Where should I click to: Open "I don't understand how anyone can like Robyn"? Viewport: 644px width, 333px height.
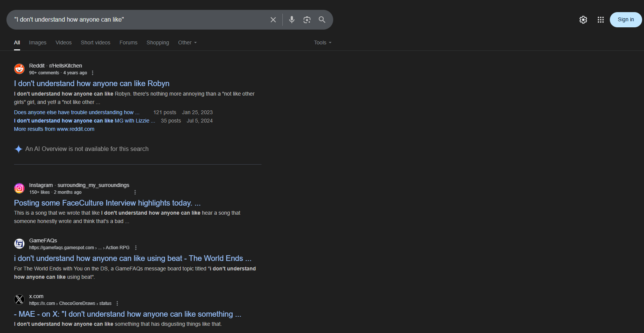[92, 83]
